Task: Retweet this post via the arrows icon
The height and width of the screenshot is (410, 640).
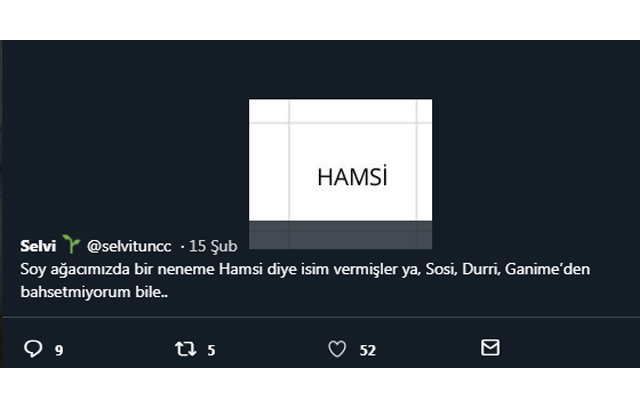Action: 185,348
